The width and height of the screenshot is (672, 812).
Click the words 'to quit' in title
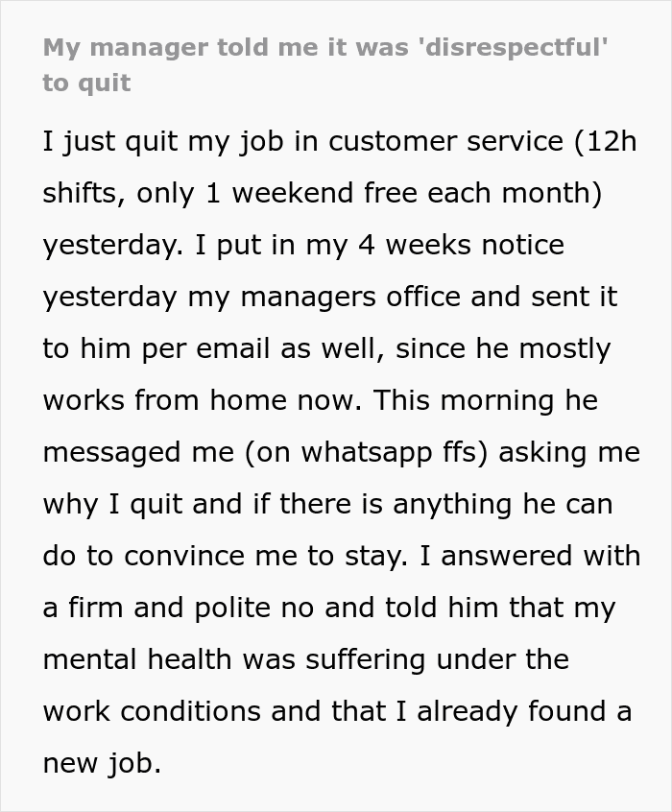point(86,83)
